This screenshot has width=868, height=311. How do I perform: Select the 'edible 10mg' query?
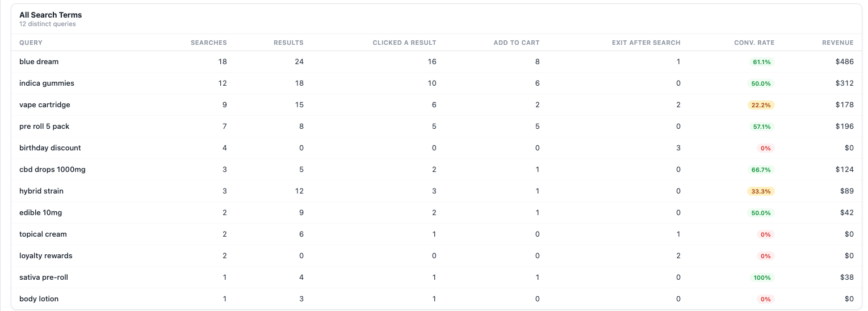(x=40, y=213)
